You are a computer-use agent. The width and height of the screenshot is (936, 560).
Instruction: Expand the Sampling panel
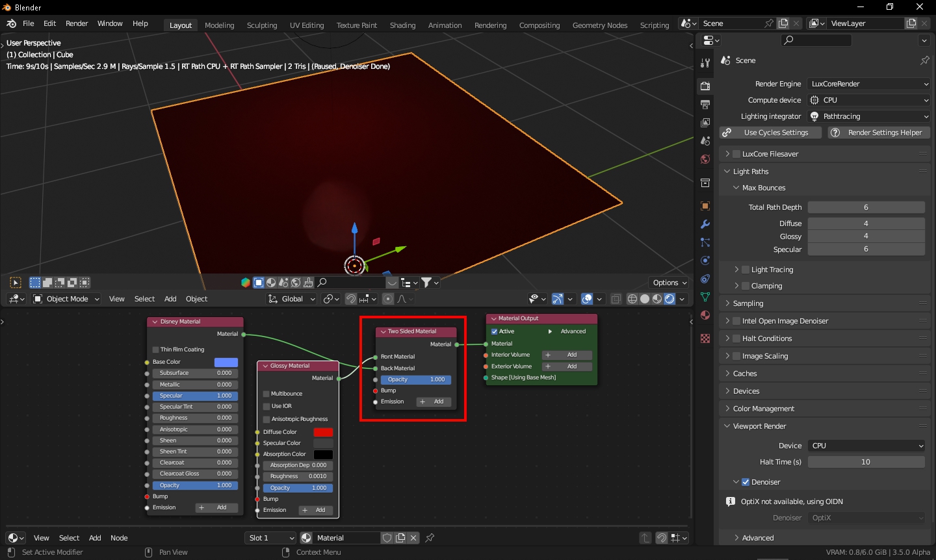pyautogui.click(x=748, y=303)
